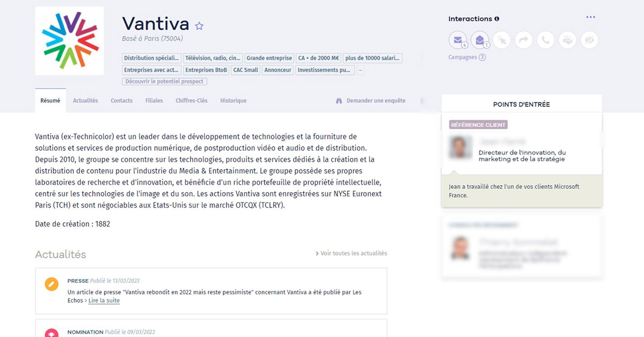Open the three-dots Interactions menu

(590, 17)
